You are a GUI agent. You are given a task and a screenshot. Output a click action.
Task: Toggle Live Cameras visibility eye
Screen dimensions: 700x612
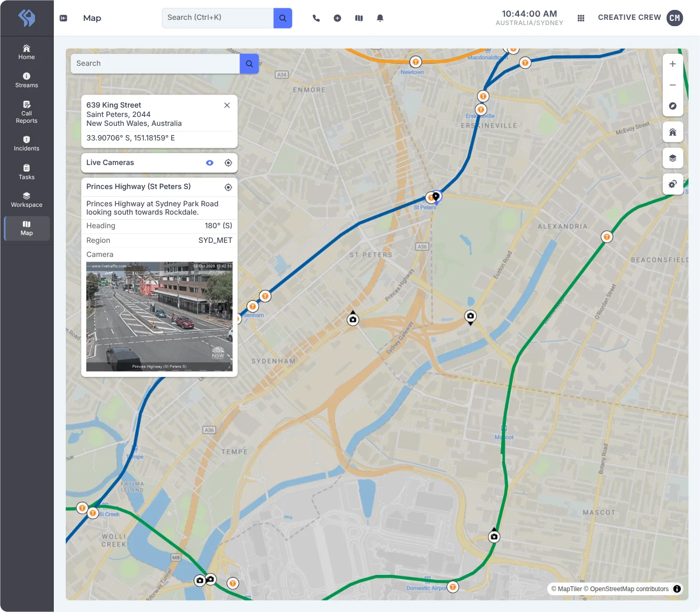210,163
